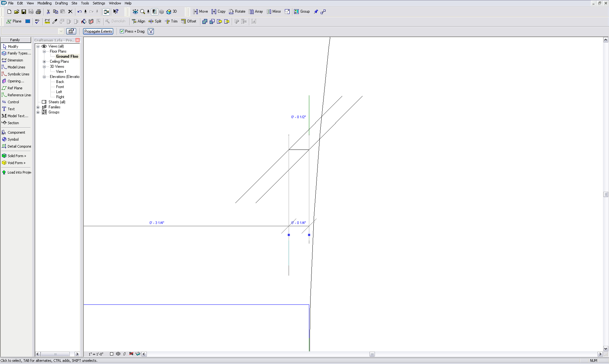
Task: Select the Offset tool
Action: pyautogui.click(x=189, y=22)
